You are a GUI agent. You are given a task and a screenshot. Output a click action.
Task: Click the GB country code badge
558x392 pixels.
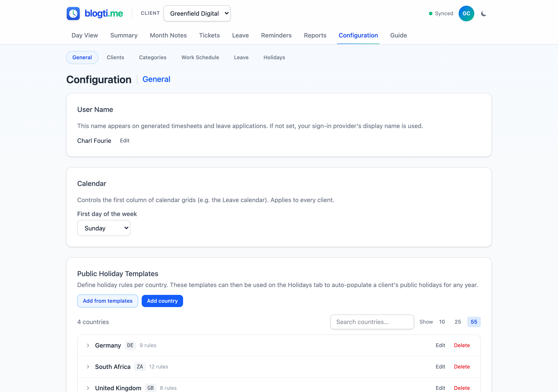click(150, 388)
